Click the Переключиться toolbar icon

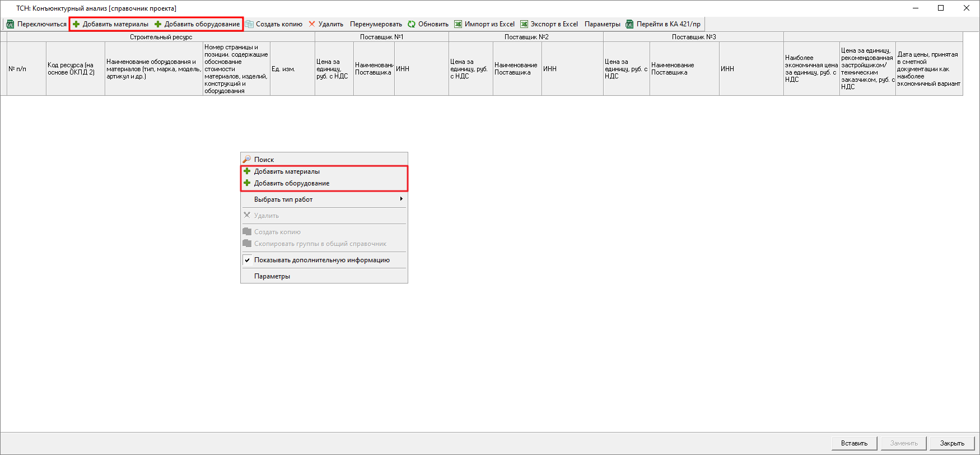[10, 24]
